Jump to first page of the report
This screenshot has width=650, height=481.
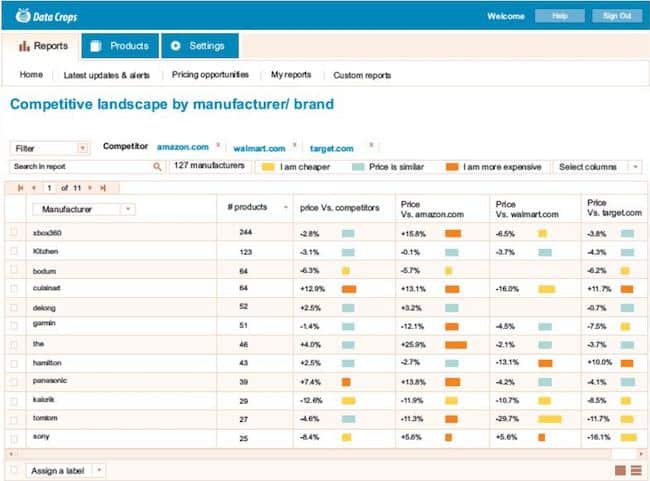pos(19,187)
